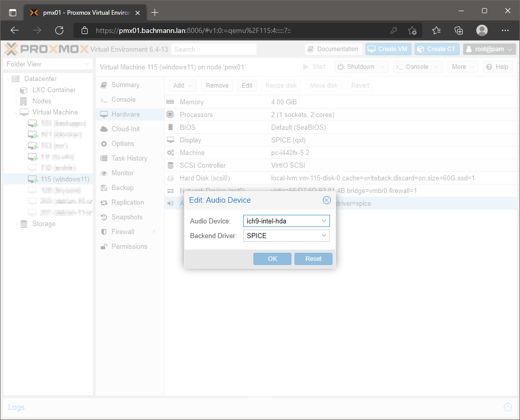Open the browser profile avatar
520x420 pixels.
pos(482,30)
